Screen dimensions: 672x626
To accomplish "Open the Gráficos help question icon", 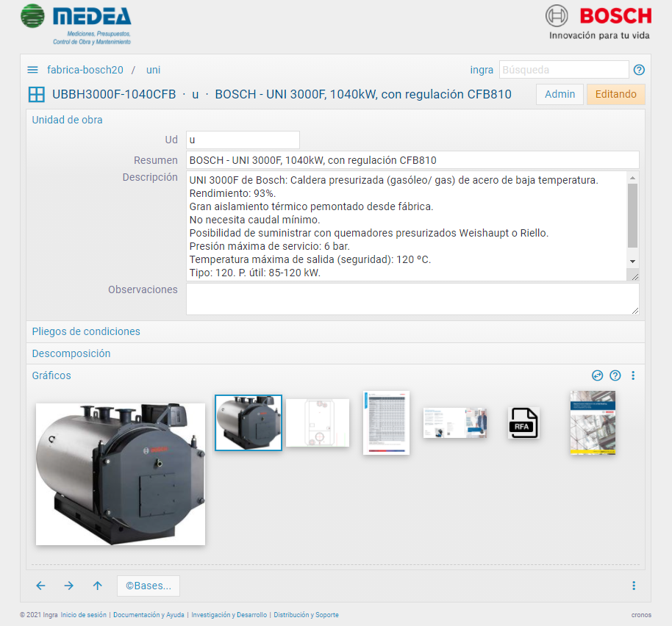I will (x=615, y=375).
